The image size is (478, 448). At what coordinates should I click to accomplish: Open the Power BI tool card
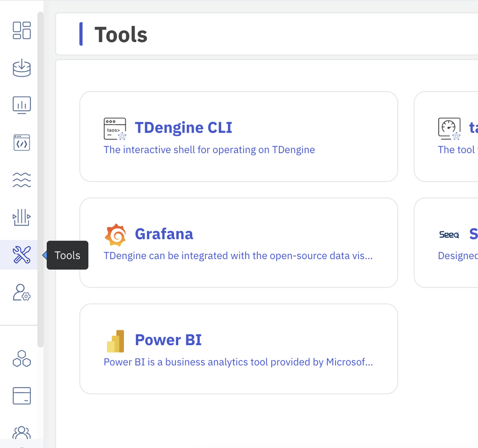pos(239,348)
